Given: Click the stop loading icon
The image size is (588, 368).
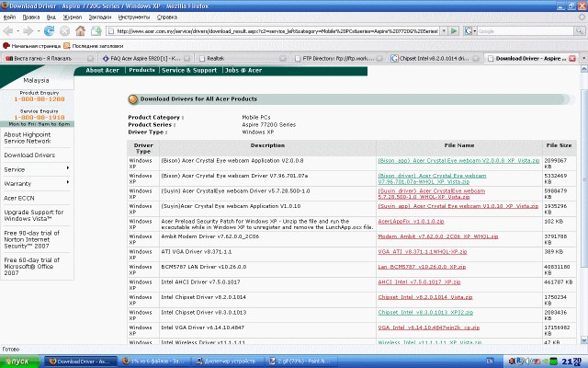Looking at the screenshot, I should click(x=64, y=31).
